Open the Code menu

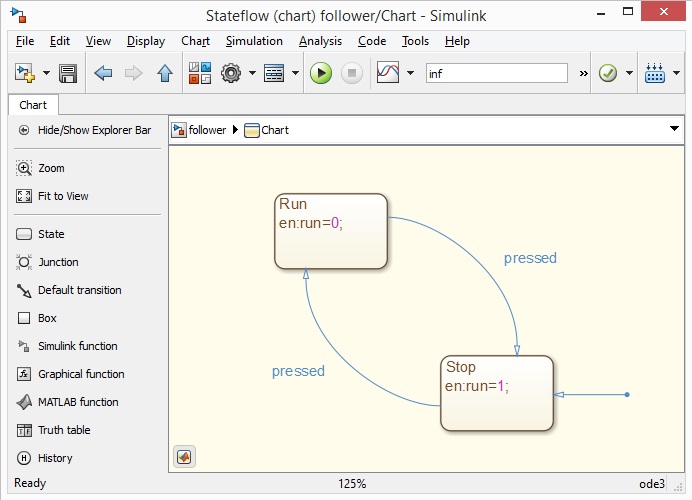(x=372, y=41)
